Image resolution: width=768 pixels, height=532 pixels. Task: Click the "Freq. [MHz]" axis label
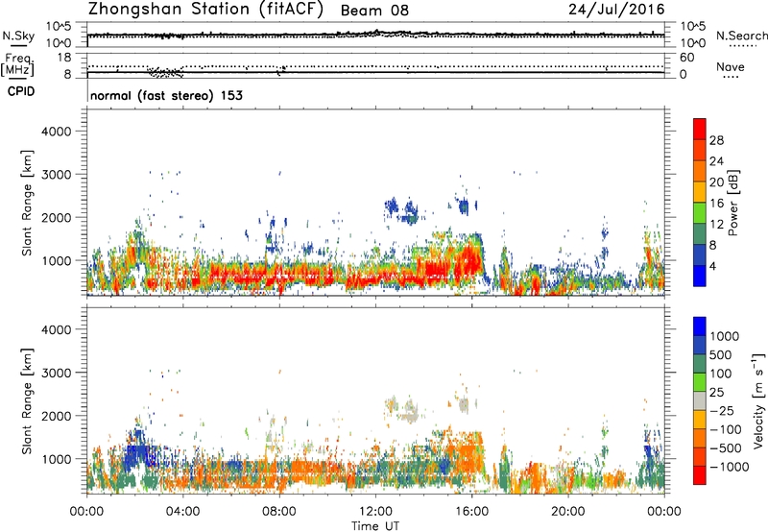click(x=17, y=65)
